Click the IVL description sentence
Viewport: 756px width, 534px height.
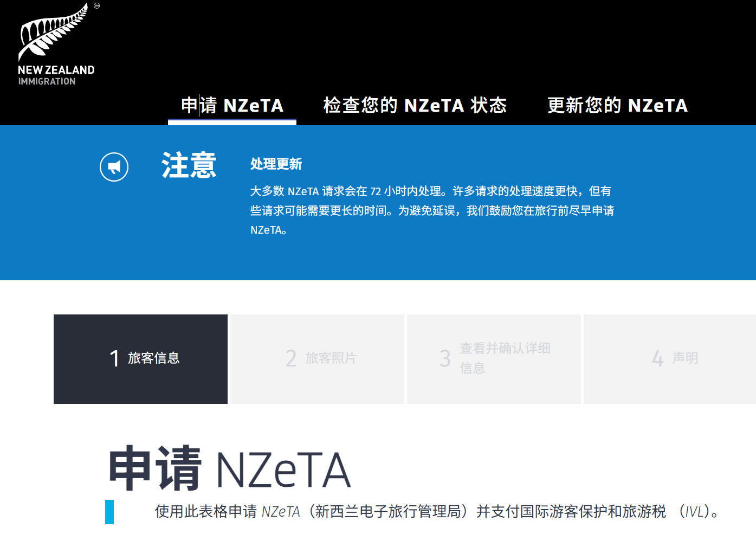pyautogui.click(x=437, y=511)
